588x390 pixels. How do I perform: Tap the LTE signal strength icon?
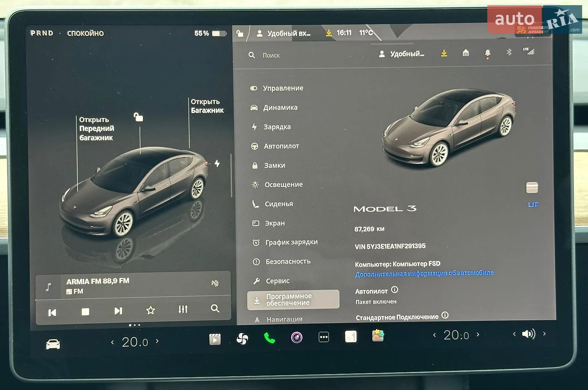(x=528, y=51)
